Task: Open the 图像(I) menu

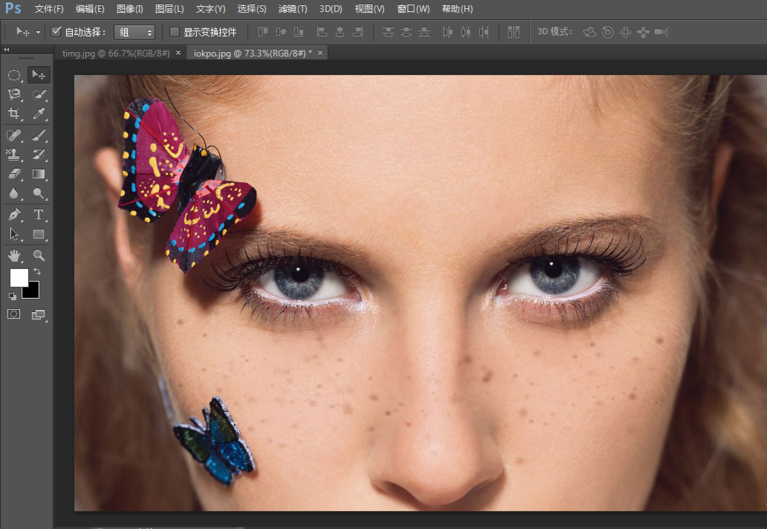Action: click(x=131, y=9)
